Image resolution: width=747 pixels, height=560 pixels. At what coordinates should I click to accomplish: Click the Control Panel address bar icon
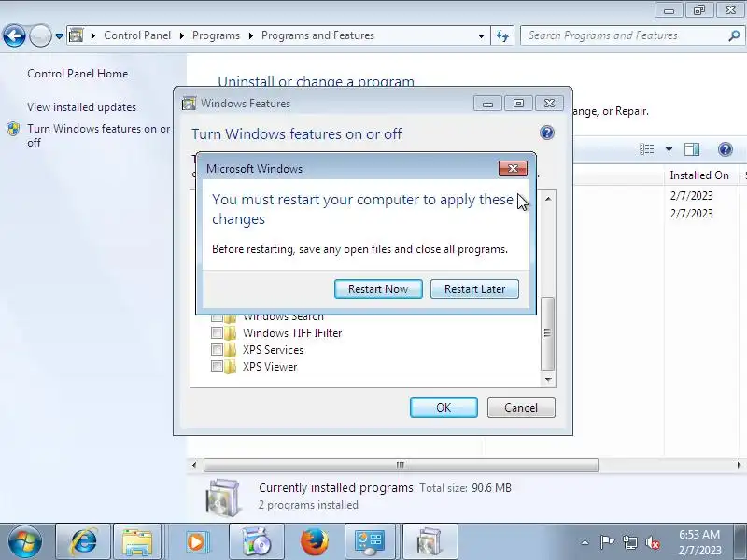pyautogui.click(x=77, y=35)
